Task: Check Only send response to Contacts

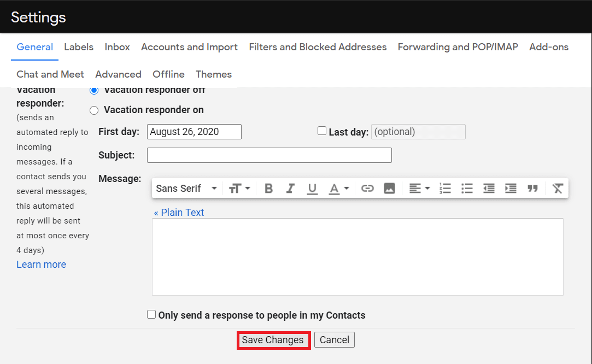Action: [x=151, y=314]
